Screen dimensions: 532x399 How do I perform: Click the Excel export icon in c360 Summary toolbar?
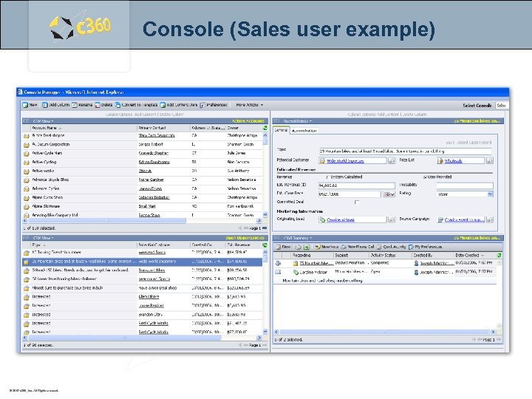click(307, 247)
